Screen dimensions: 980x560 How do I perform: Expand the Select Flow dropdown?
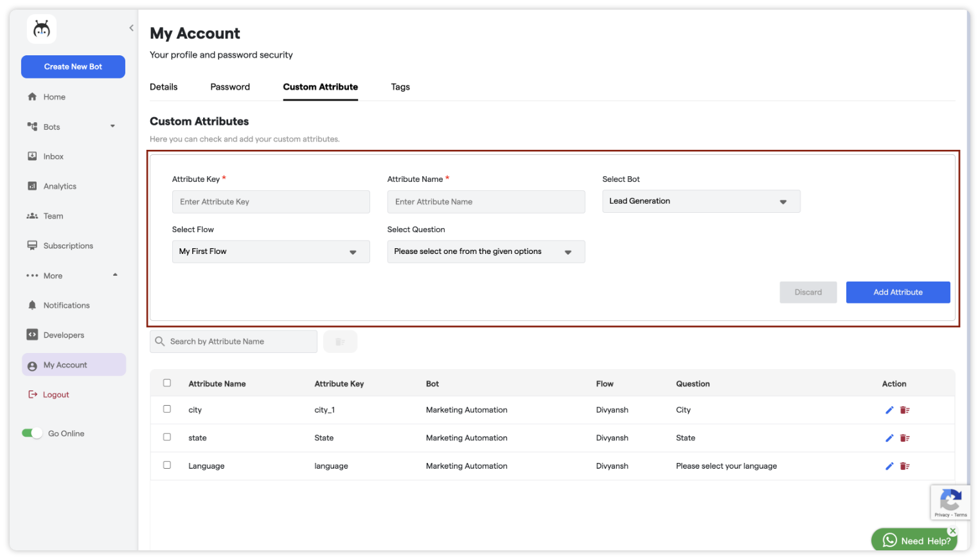pyautogui.click(x=271, y=251)
